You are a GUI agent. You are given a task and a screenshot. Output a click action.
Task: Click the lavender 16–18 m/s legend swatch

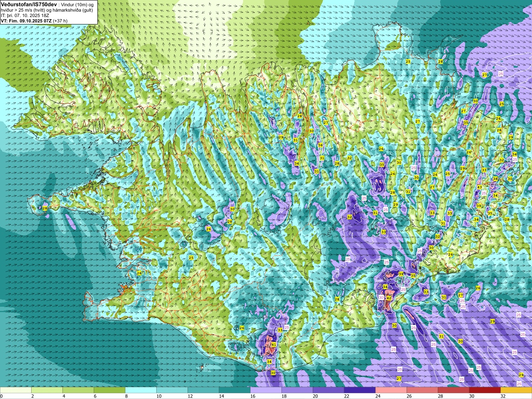266,390
